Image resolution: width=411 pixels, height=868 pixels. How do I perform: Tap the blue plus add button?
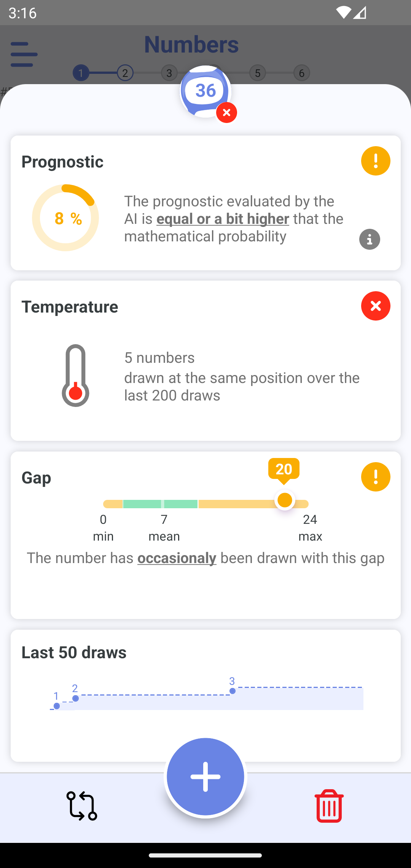pos(205,777)
